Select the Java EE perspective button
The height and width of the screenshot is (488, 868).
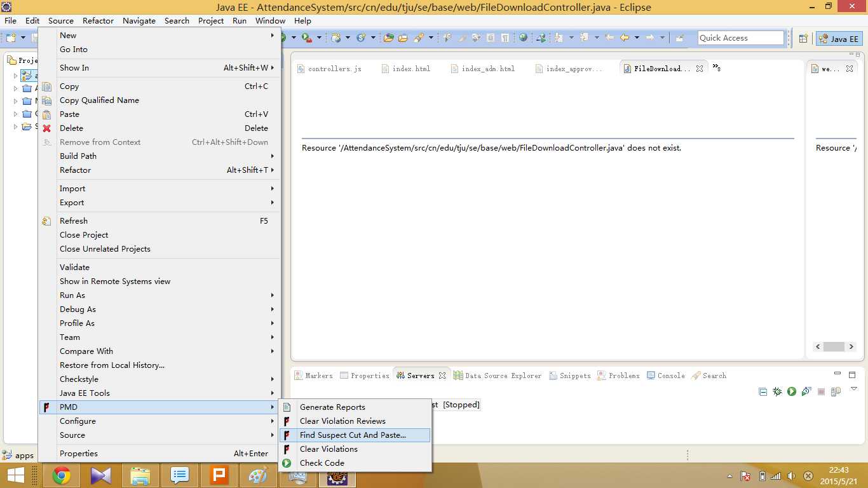pos(839,38)
